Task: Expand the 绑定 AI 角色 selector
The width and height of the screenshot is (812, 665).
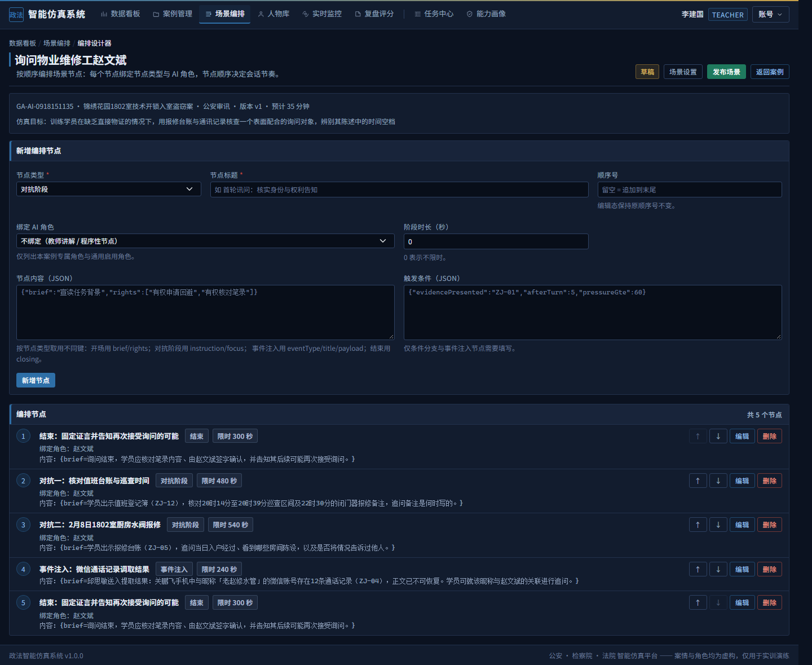Action: 205,241
